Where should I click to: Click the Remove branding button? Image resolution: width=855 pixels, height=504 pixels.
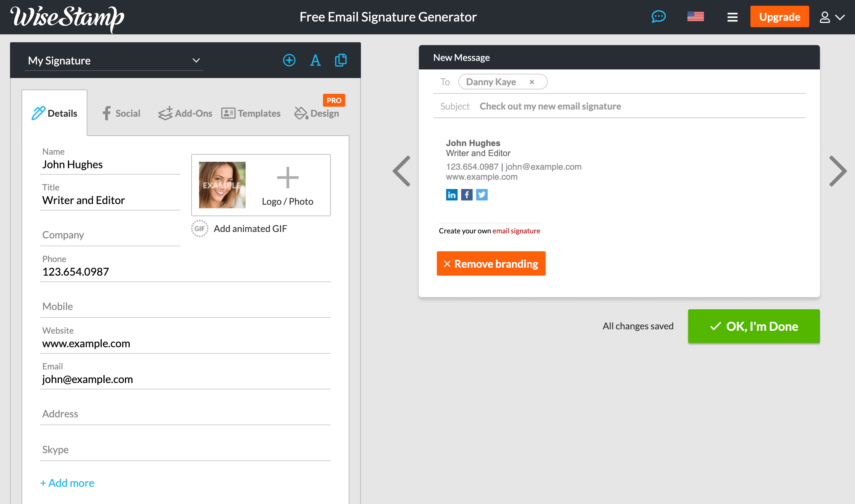[491, 263]
